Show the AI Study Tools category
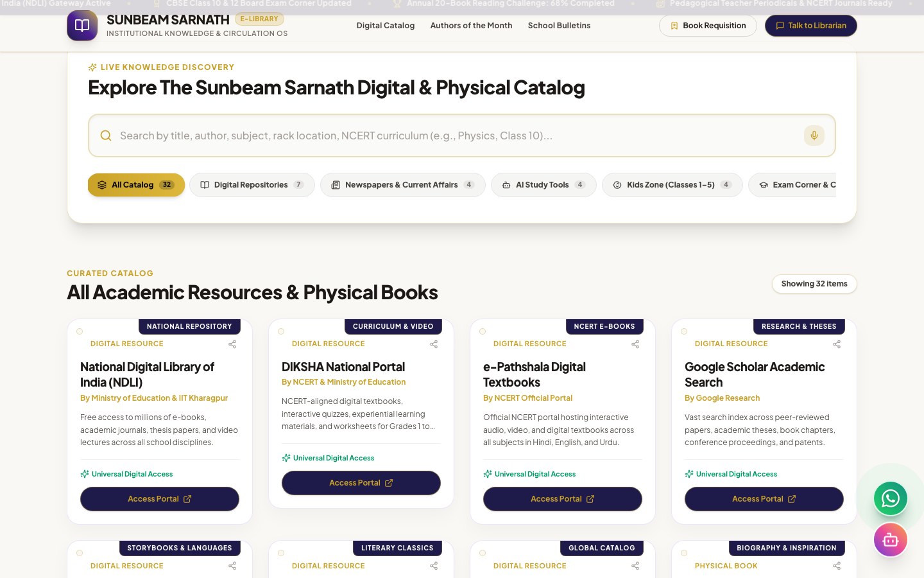The width and height of the screenshot is (924, 578). click(x=543, y=185)
